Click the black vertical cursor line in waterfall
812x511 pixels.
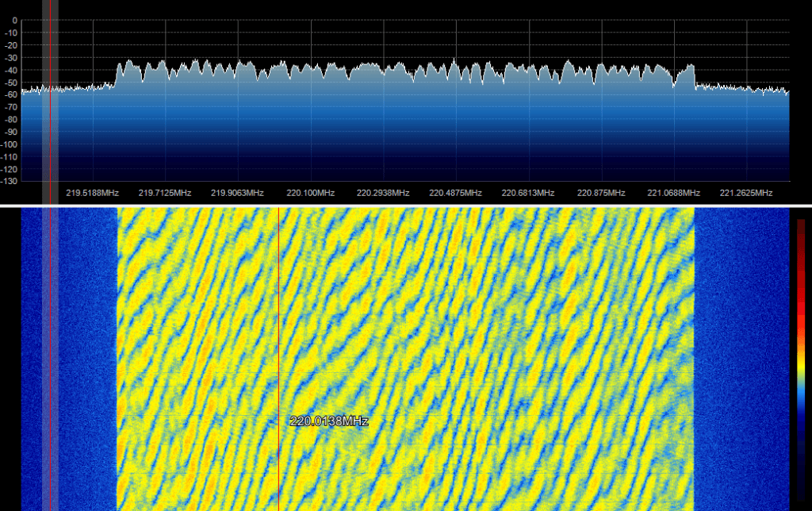click(x=279, y=317)
